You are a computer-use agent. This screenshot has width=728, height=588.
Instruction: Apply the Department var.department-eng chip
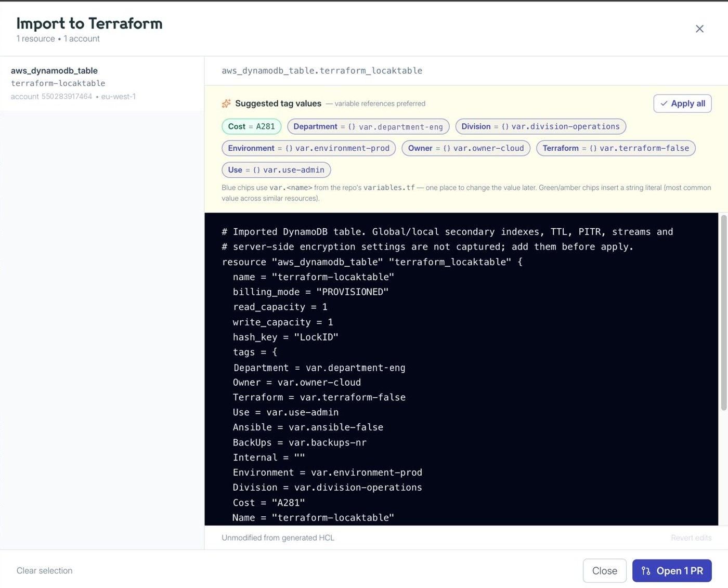[x=368, y=126]
